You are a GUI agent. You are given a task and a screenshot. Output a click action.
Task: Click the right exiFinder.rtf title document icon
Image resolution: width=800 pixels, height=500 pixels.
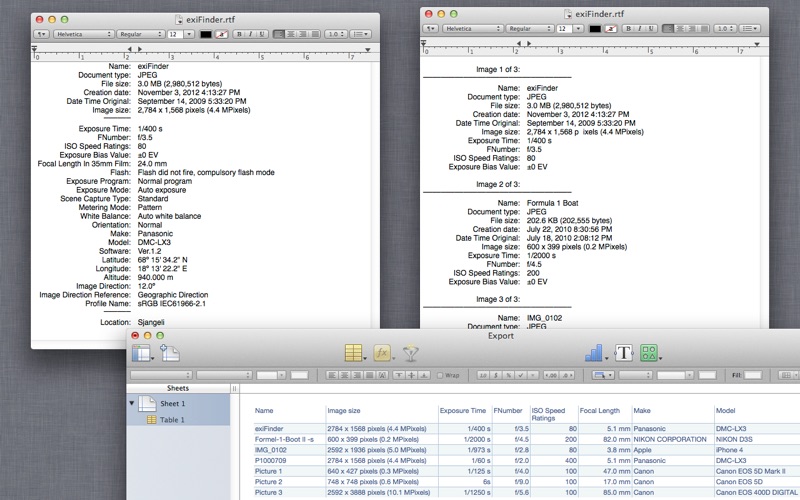tap(568, 14)
